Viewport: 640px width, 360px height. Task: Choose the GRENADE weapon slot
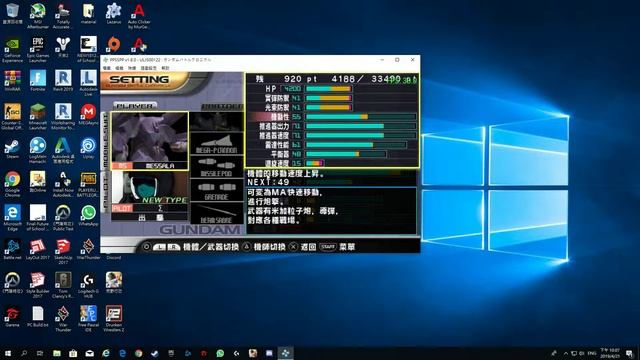[216, 190]
